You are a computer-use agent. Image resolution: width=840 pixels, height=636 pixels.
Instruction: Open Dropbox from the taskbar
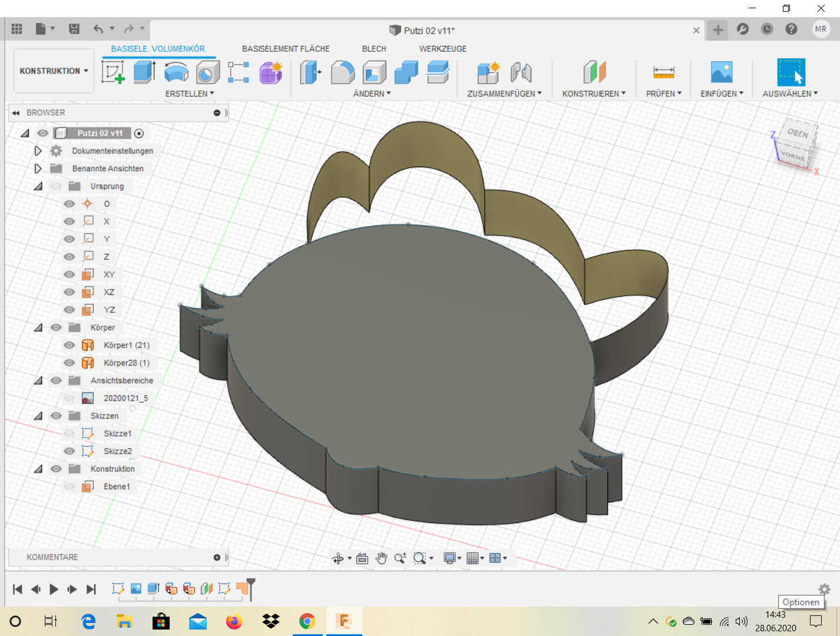tap(271, 621)
